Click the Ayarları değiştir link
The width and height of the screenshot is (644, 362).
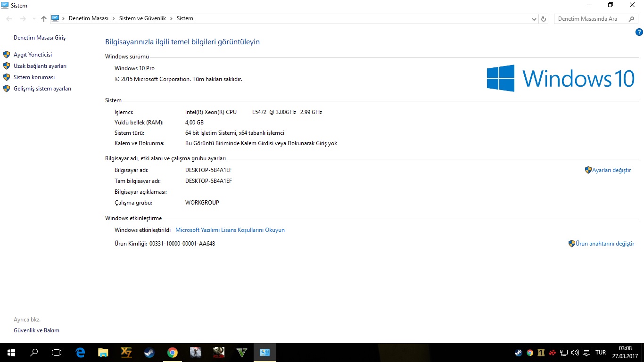point(611,170)
